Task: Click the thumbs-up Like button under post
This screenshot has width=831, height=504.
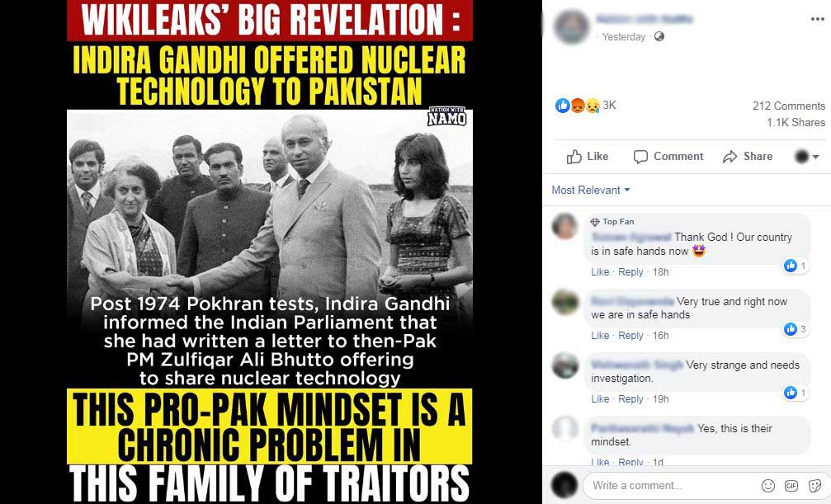Action: (588, 157)
